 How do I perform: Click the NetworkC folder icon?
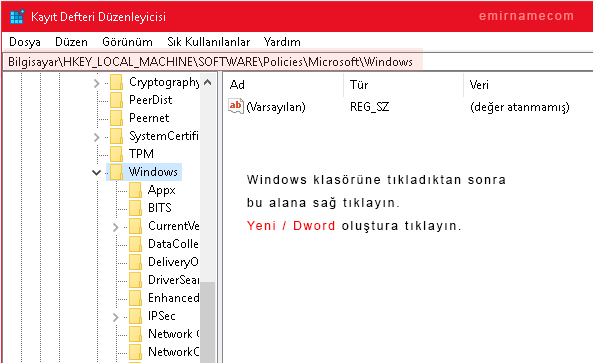(135, 352)
